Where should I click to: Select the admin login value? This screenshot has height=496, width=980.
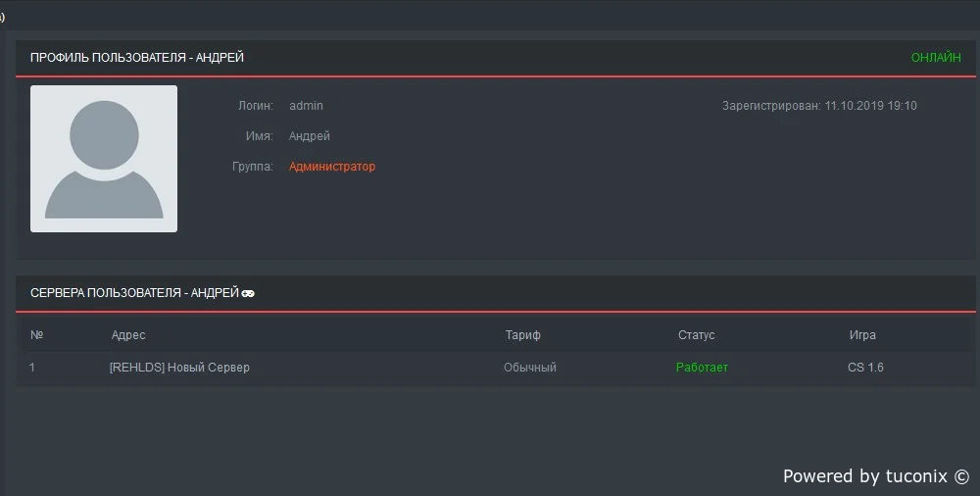306,106
